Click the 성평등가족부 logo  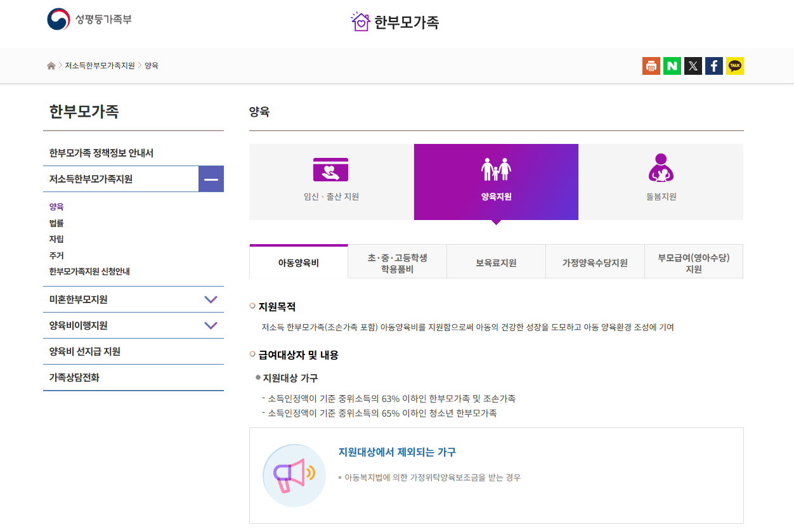click(x=89, y=20)
